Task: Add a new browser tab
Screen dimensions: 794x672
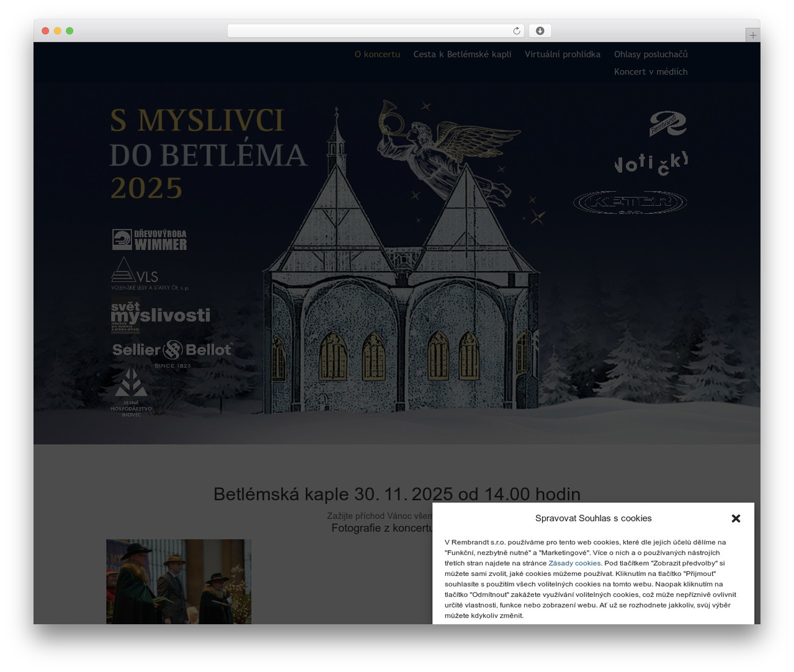Action: pyautogui.click(x=752, y=35)
